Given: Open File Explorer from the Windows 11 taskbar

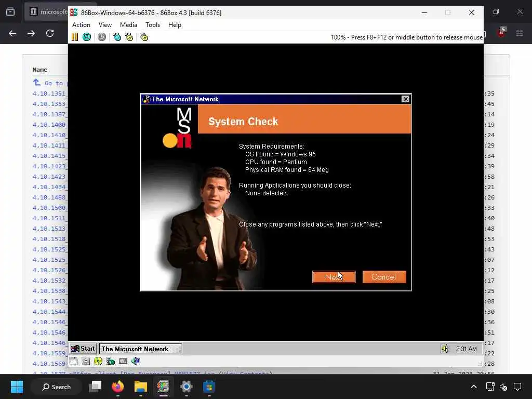Looking at the screenshot, I should (140, 387).
